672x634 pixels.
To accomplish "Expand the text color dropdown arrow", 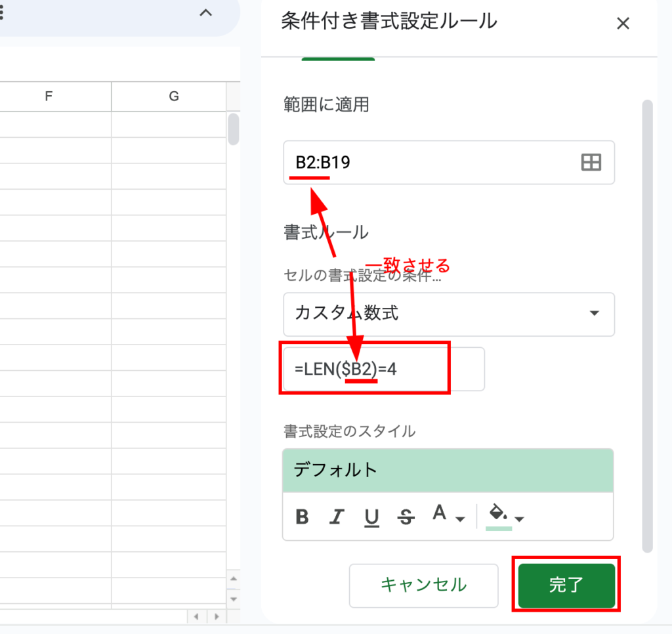I will (460, 519).
